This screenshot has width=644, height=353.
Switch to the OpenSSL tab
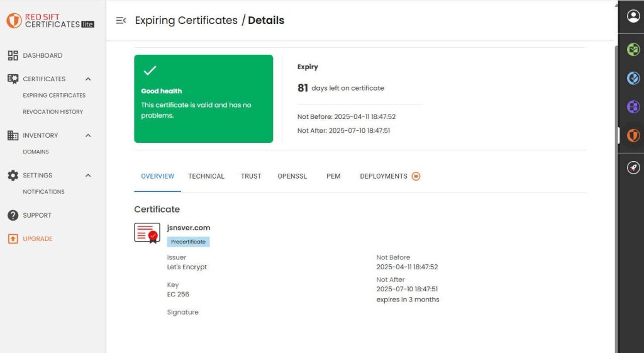pos(292,176)
